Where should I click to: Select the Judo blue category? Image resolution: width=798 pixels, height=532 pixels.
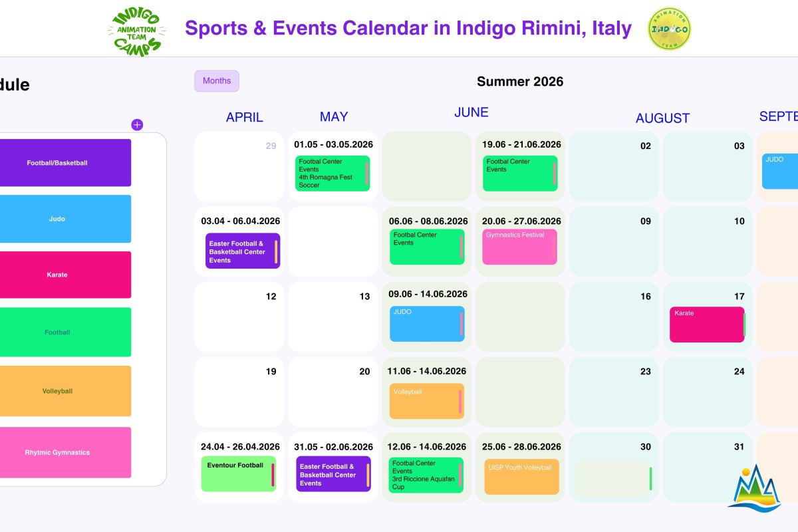pyautogui.click(x=57, y=219)
